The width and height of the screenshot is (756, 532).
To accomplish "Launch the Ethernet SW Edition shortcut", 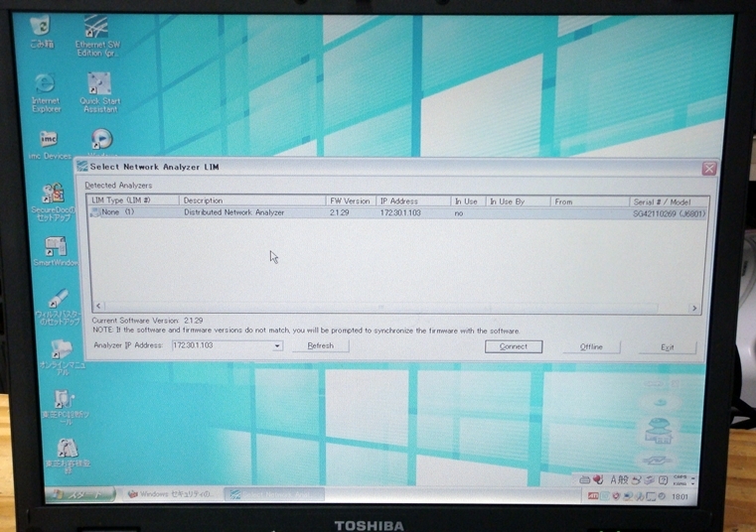I will click(97, 37).
